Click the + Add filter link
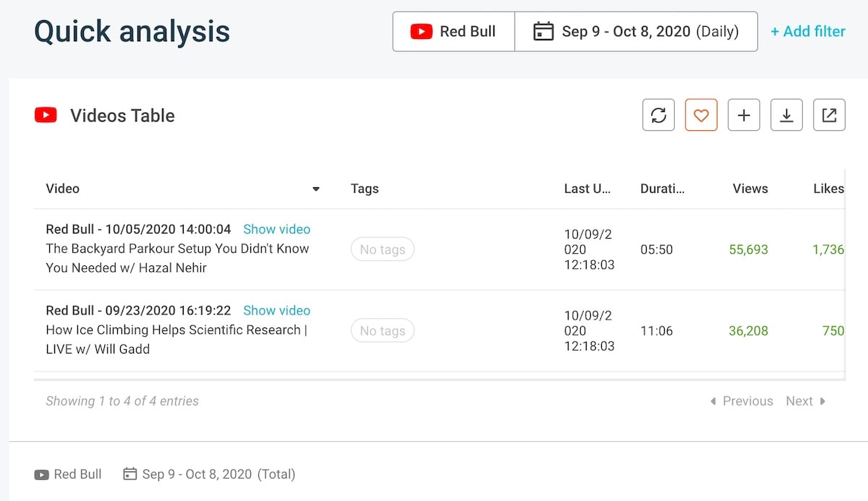Viewport: 868px width, 501px height. (x=807, y=32)
